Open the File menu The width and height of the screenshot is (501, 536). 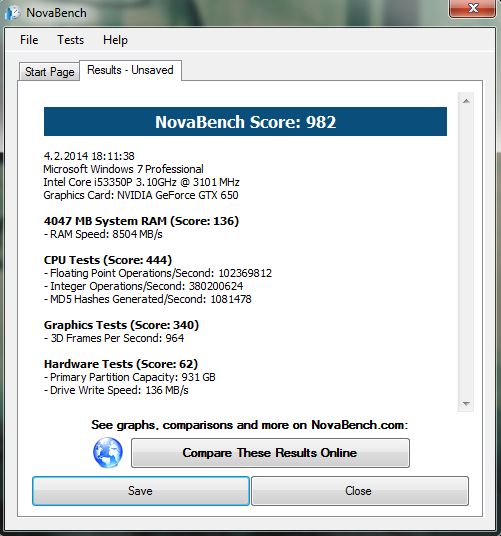tap(29, 40)
